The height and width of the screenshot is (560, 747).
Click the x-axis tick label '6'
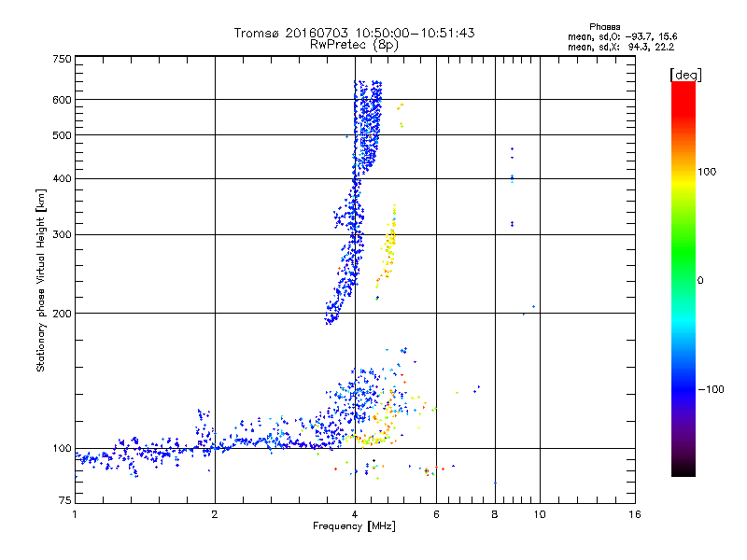436,514
